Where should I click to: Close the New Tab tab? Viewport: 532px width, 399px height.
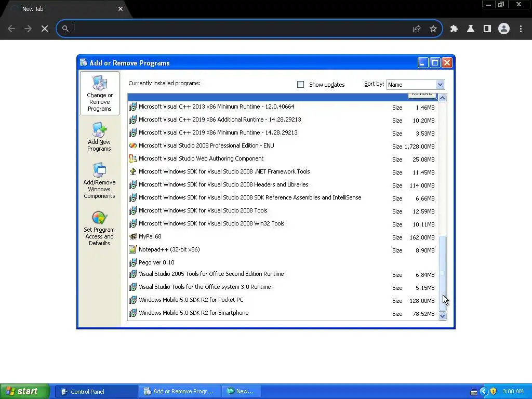coord(121,9)
